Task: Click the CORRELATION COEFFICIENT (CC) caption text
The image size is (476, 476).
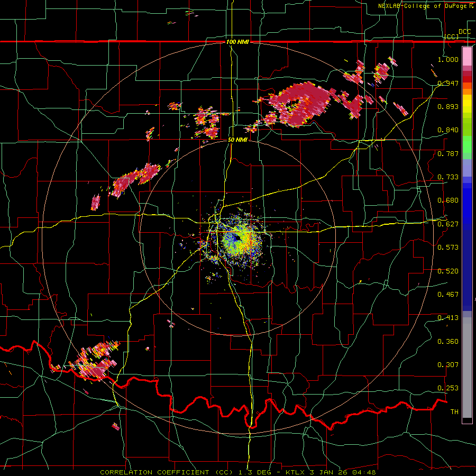Action: (x=167, y=472)
